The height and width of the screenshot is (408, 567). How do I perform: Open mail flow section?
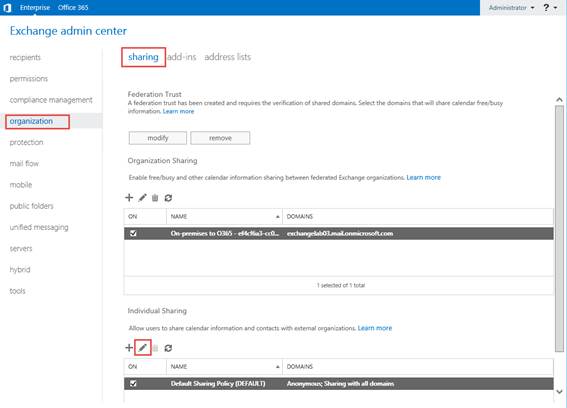coord(24,163)
